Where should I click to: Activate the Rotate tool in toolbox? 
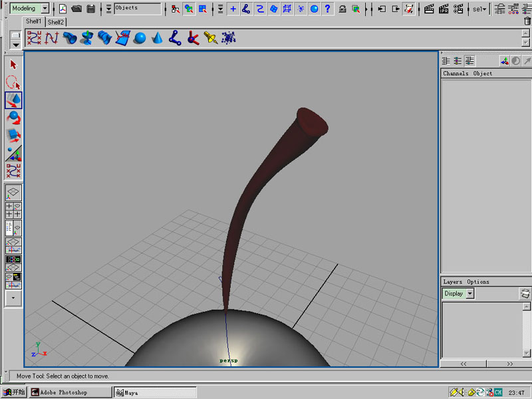13,118
